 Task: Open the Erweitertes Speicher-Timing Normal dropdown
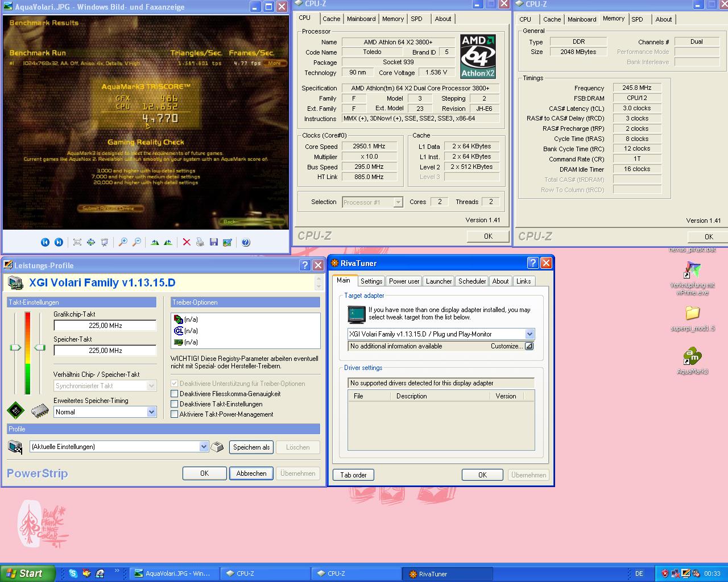(151, 412)
